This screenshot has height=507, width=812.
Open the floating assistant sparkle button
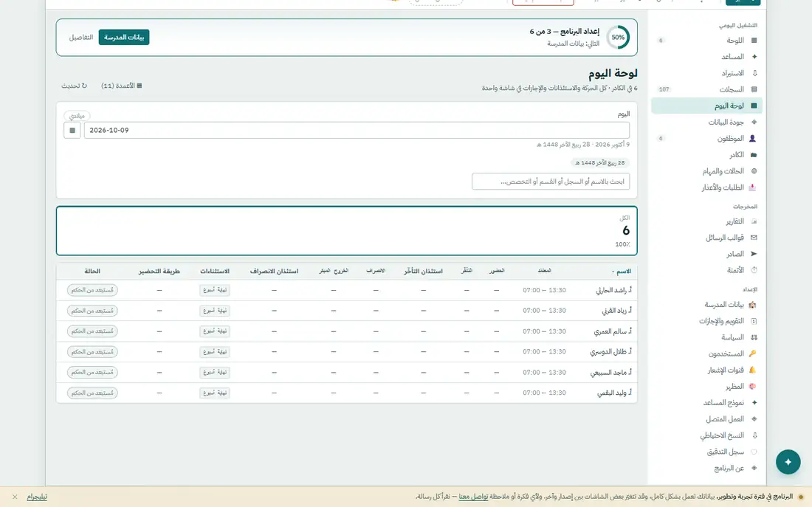tap(788, 462)
